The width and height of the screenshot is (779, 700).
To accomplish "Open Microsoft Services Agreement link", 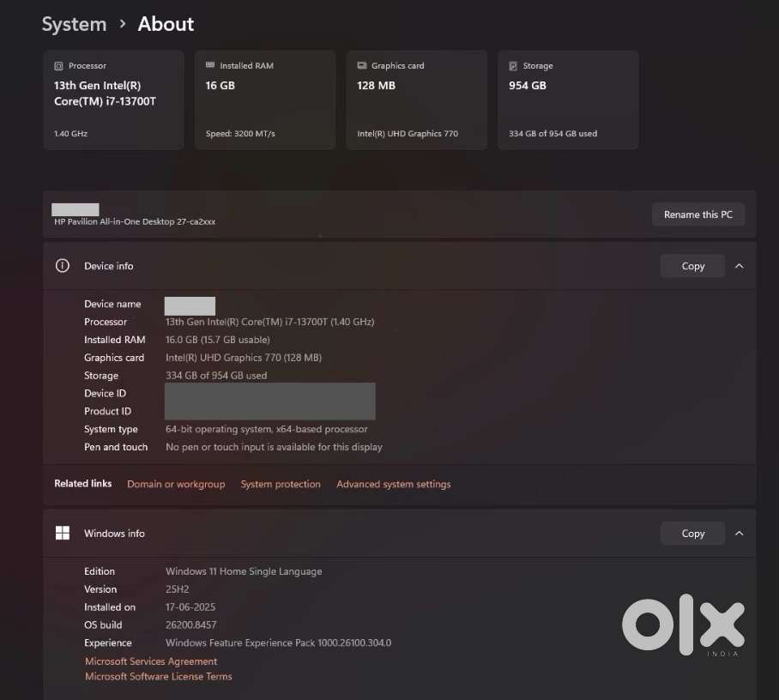I will pyautogui.click(x=151, y=661).
